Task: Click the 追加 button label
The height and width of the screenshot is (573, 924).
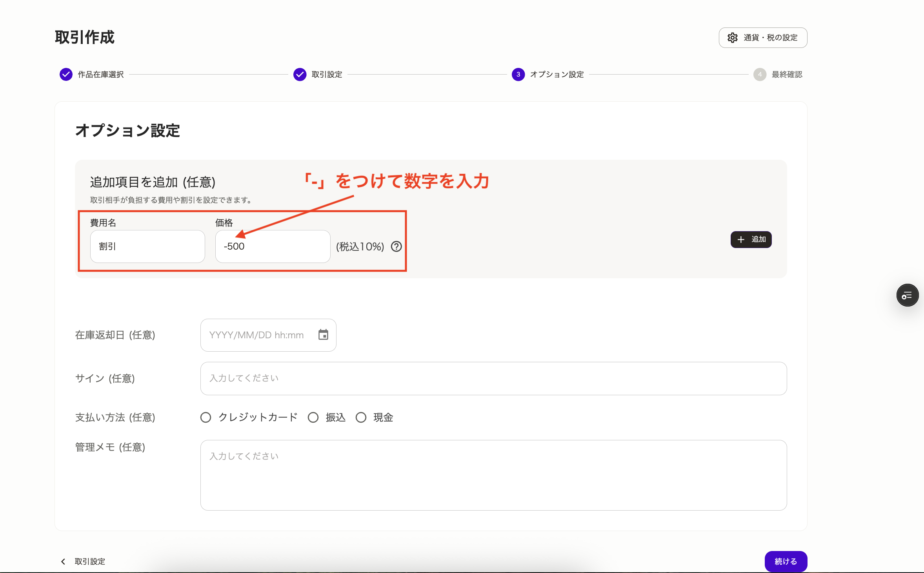Action: (x=758, y=239)
